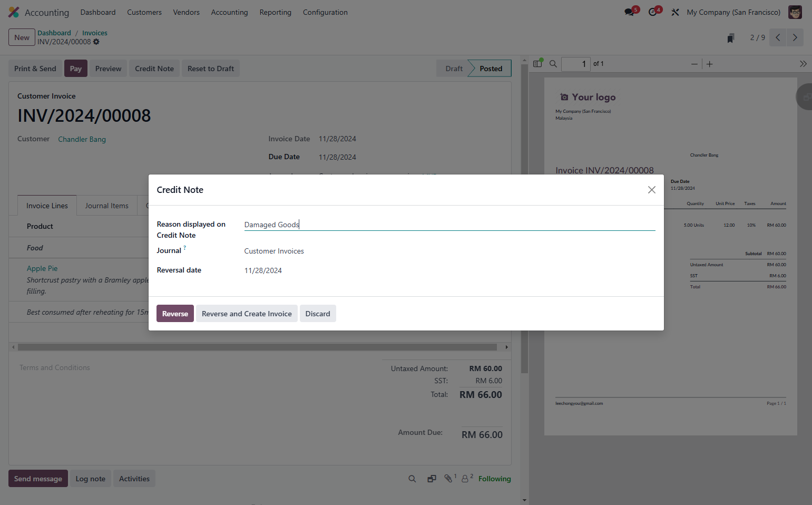This screenshot has width=812, height=505.
Task: Open the Reporting menu
Action: (x=275, y=12)
